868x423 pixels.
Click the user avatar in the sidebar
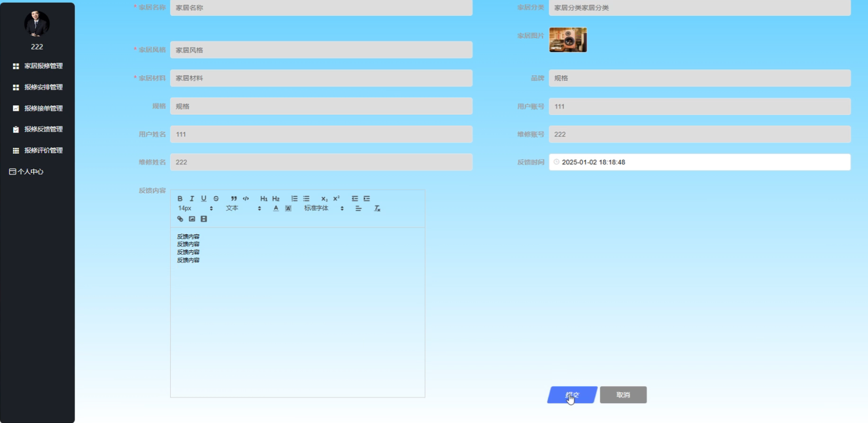(37, 23)
